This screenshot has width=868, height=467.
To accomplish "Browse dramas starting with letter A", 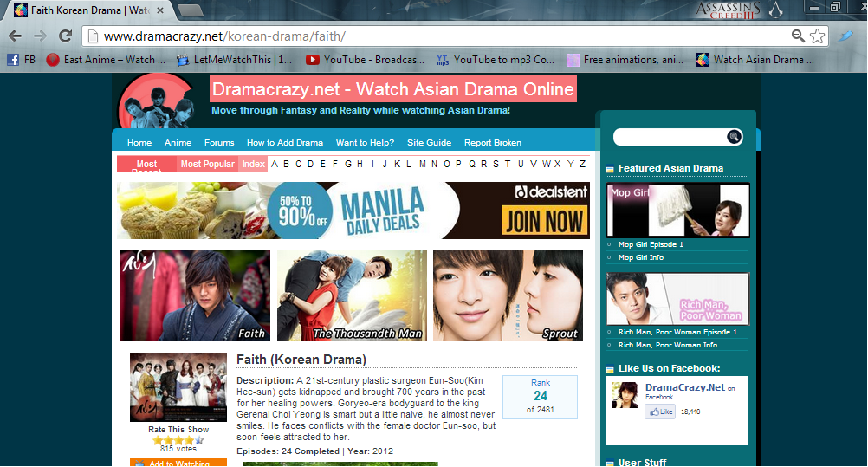I will (274, 164).
